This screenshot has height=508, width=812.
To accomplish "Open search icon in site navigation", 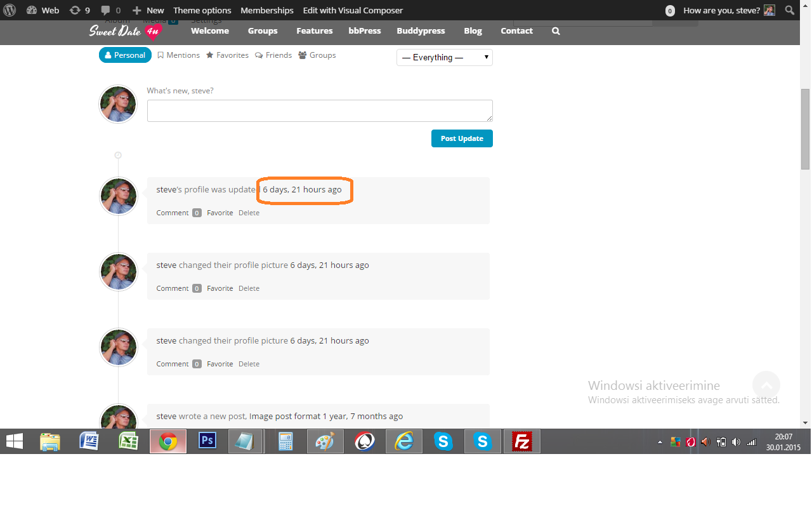I will 556,30.
